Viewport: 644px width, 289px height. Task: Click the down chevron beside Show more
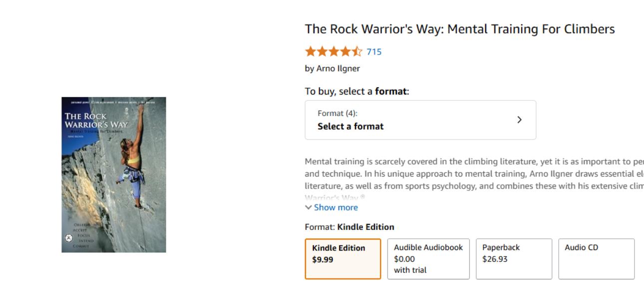309,207
